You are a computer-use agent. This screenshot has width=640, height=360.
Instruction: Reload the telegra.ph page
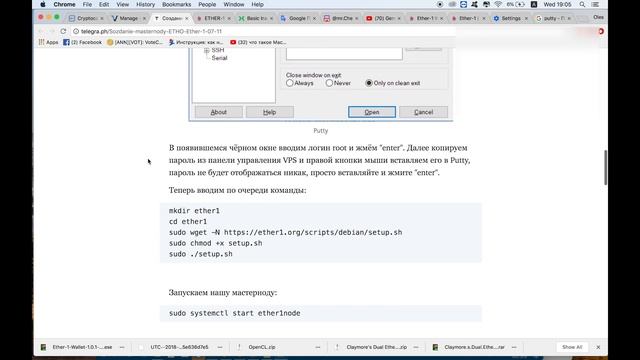point(63,31)
